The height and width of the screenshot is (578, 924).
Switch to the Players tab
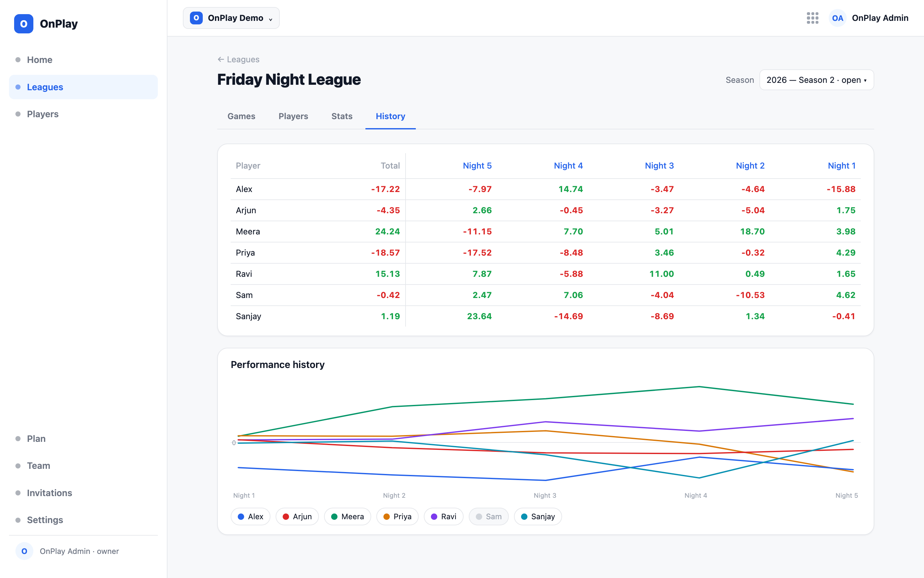click(x=293, y=116)
